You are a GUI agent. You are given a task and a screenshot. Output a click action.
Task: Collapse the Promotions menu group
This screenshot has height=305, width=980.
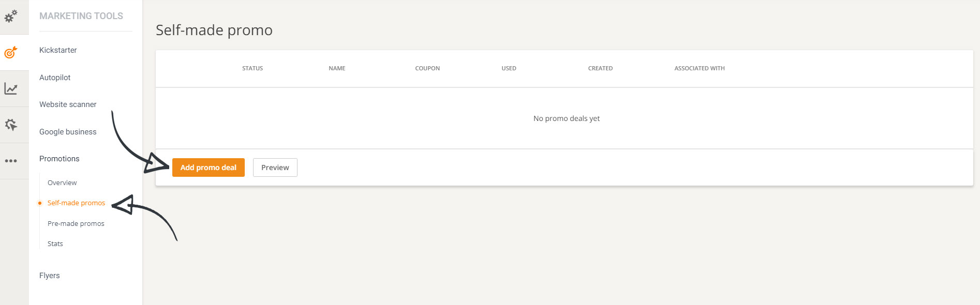click(60, 159)
